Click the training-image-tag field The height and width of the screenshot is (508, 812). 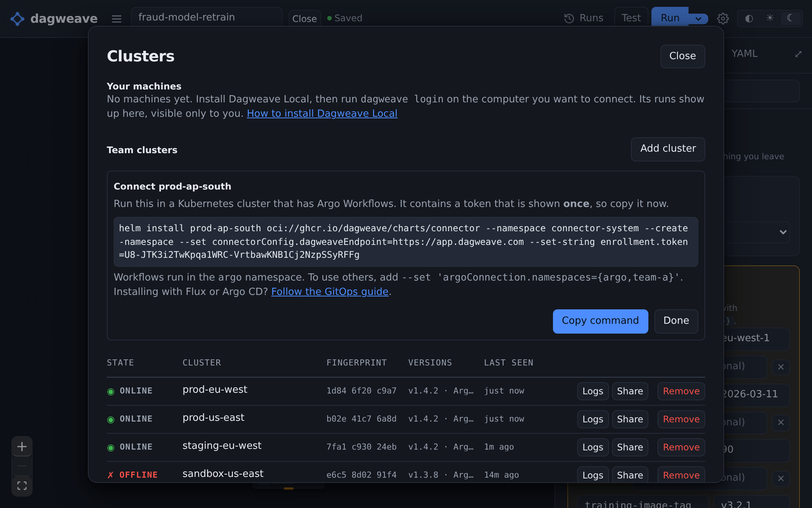tap(643, 503)
